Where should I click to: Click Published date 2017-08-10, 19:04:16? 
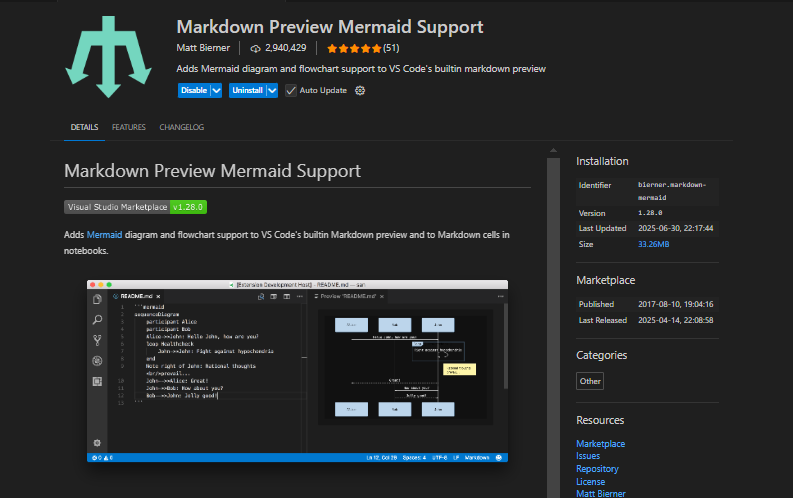pyautogui.click(x=675, y=304)
